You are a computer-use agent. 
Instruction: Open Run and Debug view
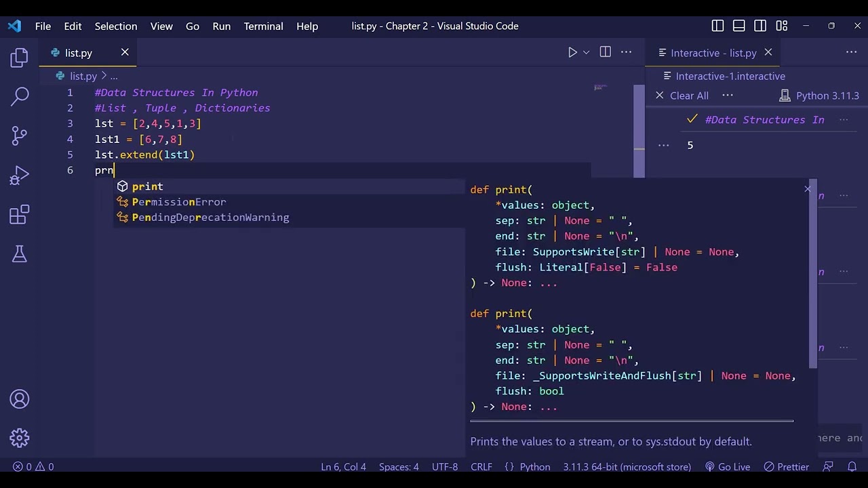click(x=20, y=176)
